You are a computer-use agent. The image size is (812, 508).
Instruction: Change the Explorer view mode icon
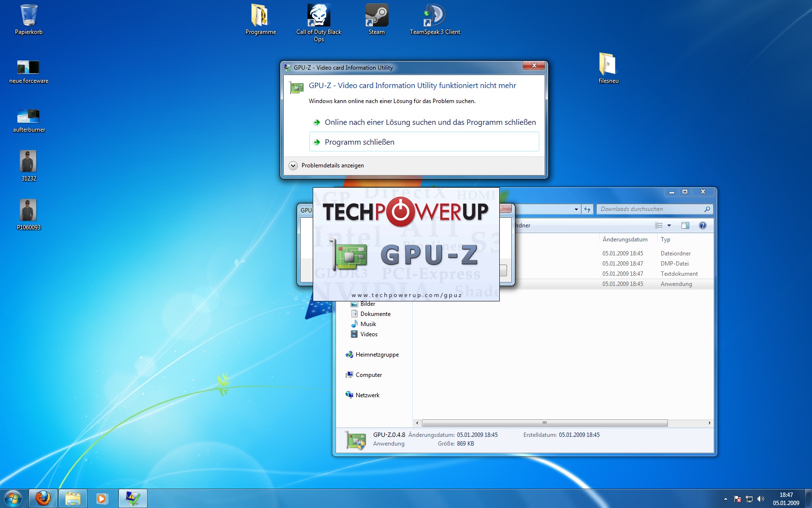coord(659,225)
